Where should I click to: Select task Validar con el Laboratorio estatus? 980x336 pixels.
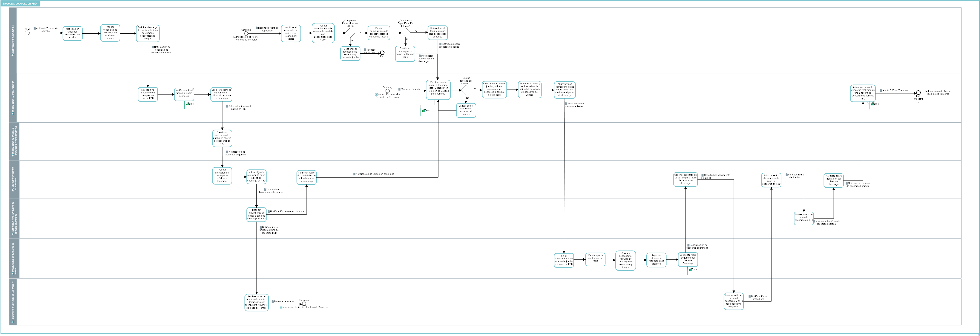466,110
